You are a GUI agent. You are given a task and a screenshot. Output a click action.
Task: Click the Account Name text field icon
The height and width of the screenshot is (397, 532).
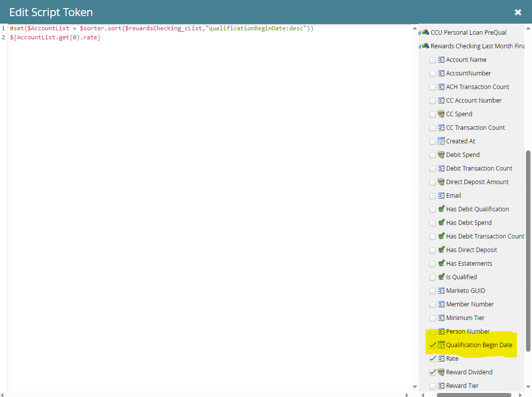(x=441, y=60)
